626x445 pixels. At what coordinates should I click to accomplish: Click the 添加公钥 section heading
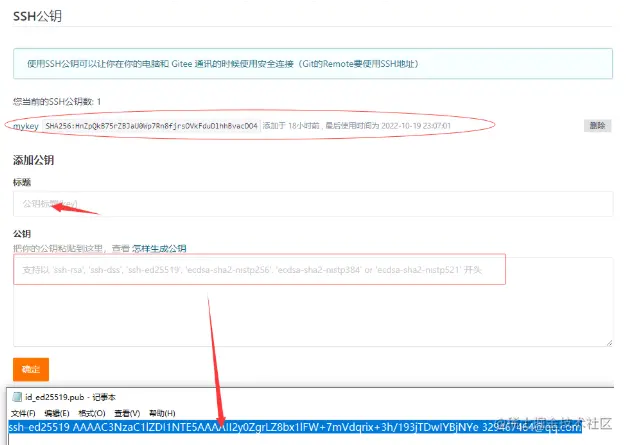(x=34, y=160)
